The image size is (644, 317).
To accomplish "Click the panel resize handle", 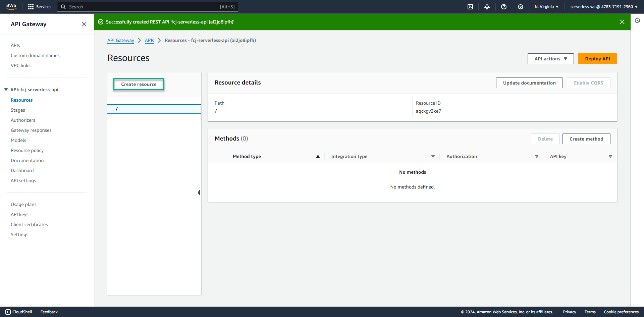I will click(199, 193).
